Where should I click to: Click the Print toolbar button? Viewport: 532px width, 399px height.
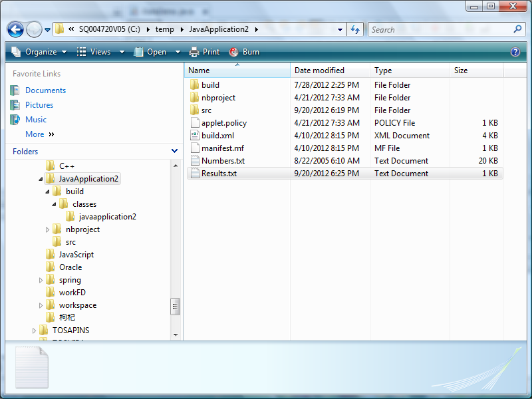tap(204, 52)
